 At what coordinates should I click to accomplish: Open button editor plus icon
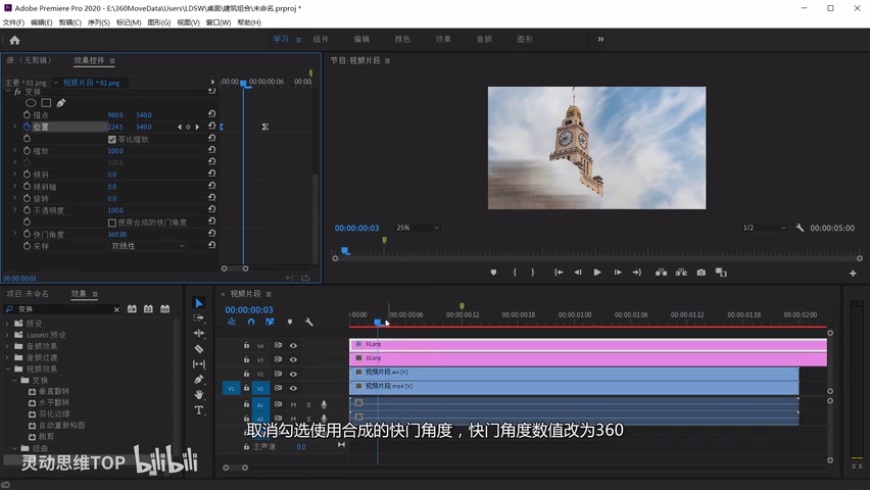[x=852, y=273]
